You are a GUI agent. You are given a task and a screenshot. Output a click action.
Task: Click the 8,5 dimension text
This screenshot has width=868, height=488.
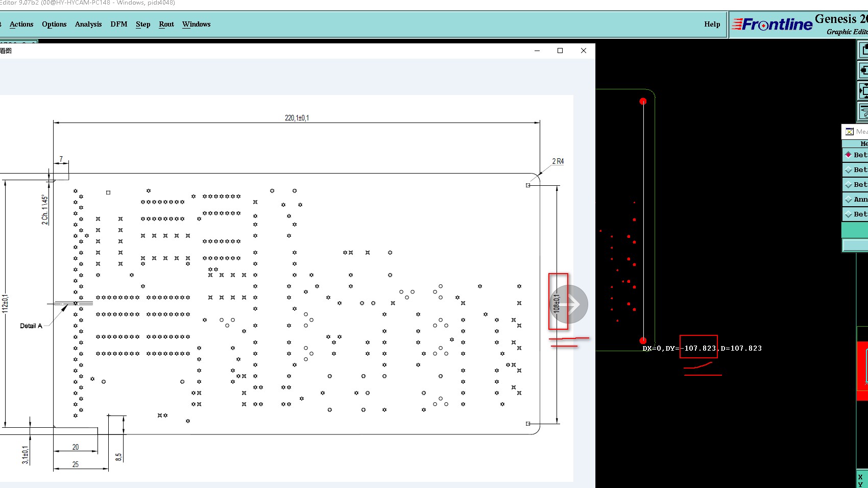click(x=118, y=457)
